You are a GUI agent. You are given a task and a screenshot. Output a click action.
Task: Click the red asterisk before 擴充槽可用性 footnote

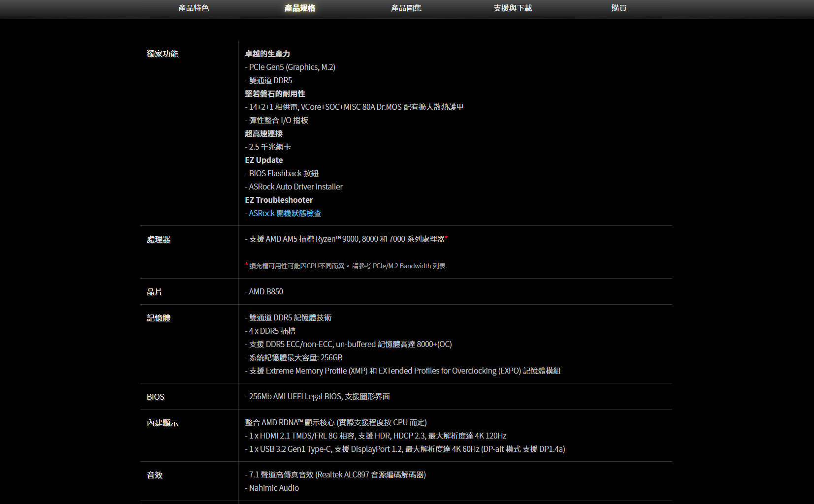point(247,265)
